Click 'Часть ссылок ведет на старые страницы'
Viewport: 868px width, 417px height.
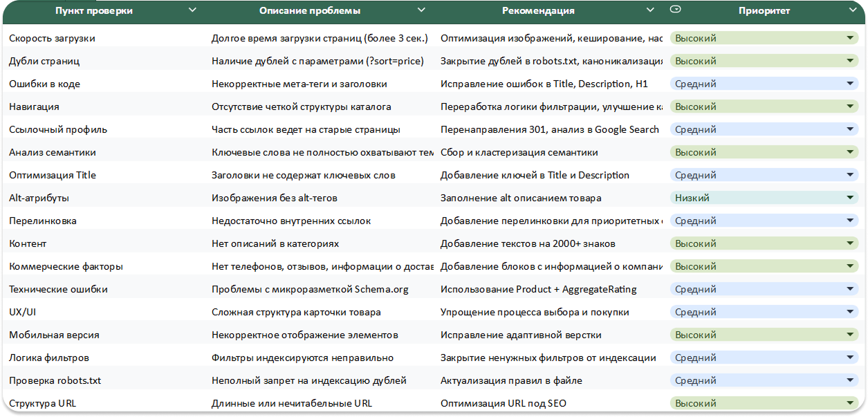coord(306,129)
